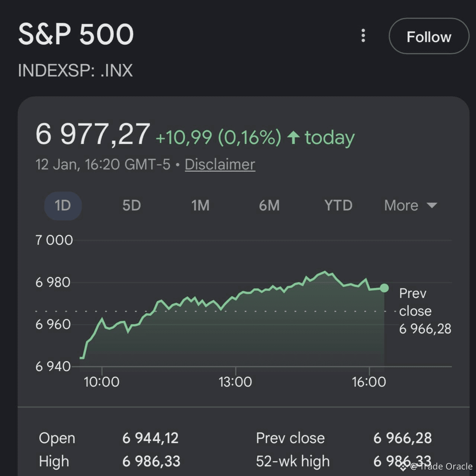476x476 pixels.
Task: Show the 1M chart view
Action: (200, 205)
